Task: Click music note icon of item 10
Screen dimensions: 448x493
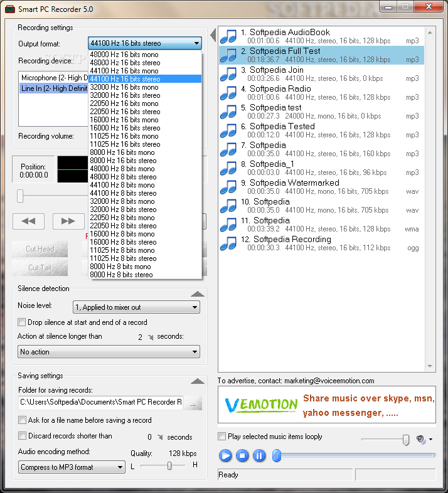Action: (x=228, y=206)
